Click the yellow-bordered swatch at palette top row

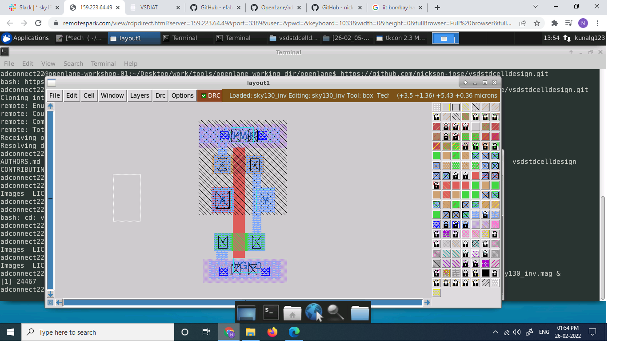pos(446,107)
